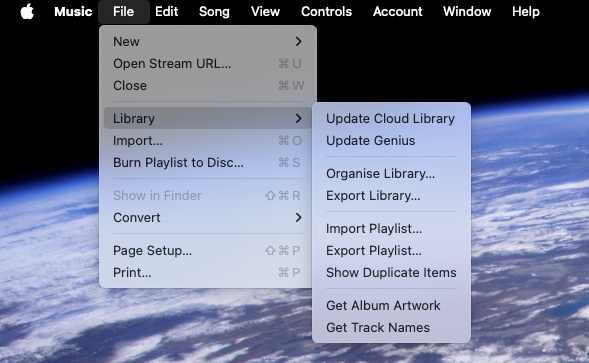Open the Music app menu
This screenshot has width=589, height=363.
point(73,11)
